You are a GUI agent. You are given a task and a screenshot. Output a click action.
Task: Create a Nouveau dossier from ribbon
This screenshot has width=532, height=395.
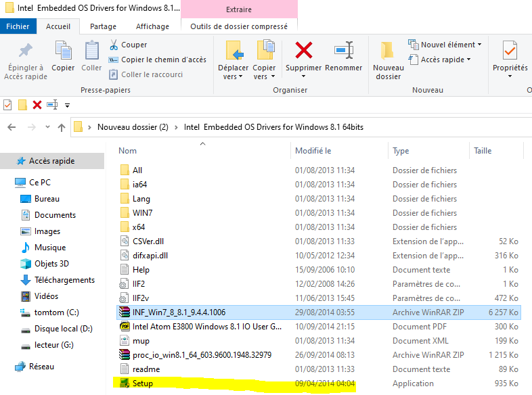(x=388, y=61)
